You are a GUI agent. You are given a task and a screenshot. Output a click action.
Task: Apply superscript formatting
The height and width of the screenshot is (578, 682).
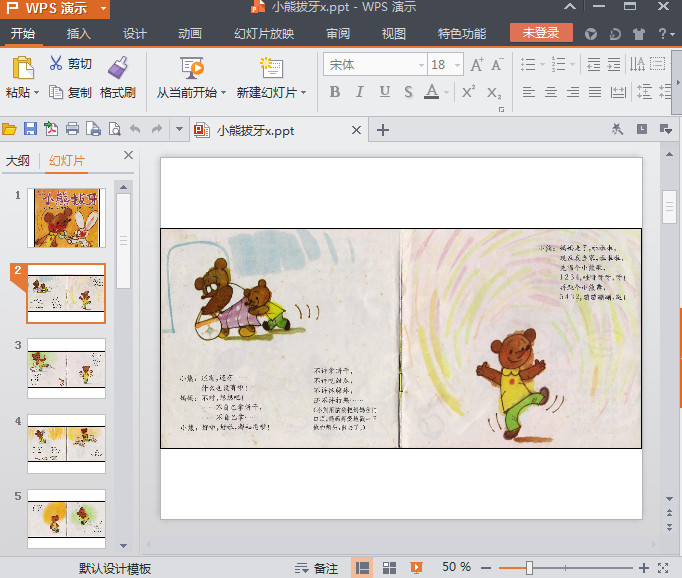coord(468,92)
